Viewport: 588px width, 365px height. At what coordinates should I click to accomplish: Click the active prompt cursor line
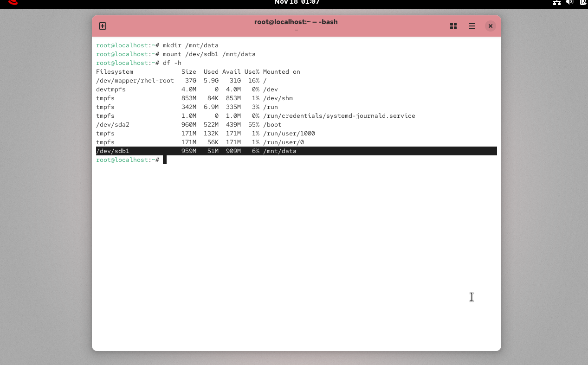point(164,160)
